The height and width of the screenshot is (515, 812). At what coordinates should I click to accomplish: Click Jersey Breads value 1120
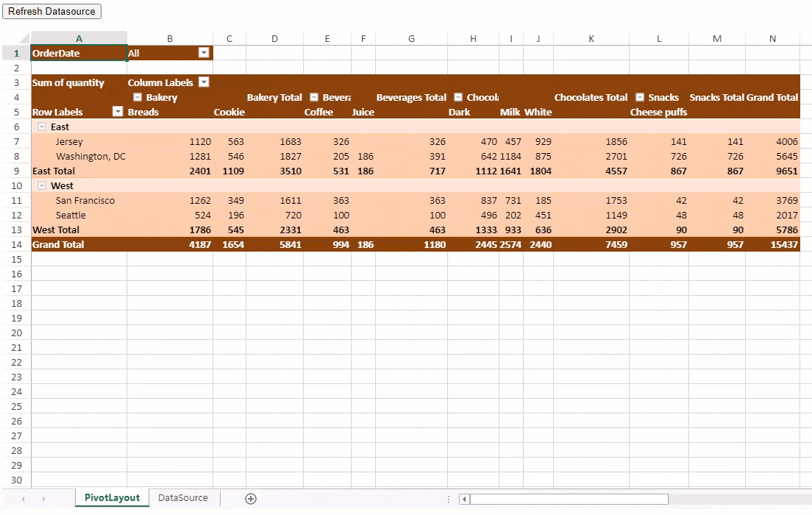[x=200, y=141]
